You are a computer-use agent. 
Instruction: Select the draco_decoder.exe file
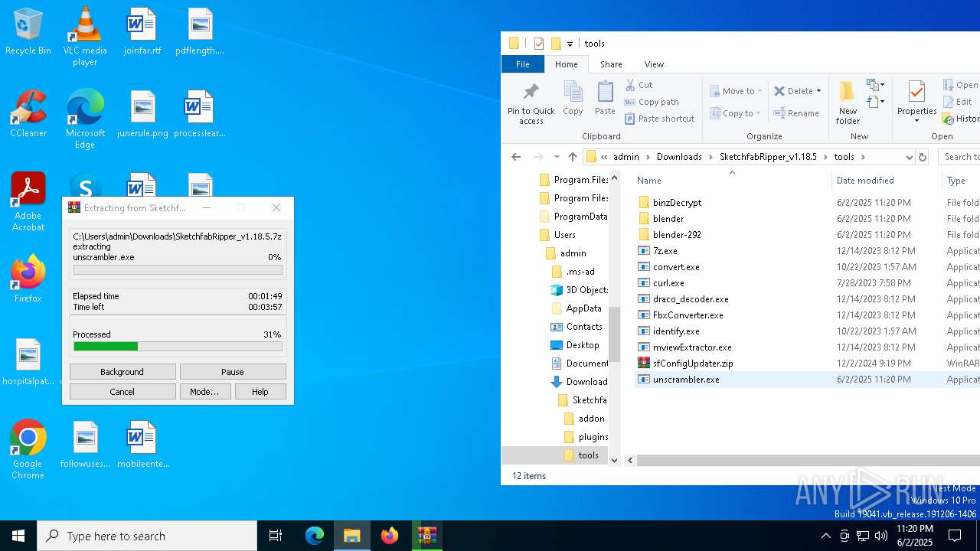point(691,299)
